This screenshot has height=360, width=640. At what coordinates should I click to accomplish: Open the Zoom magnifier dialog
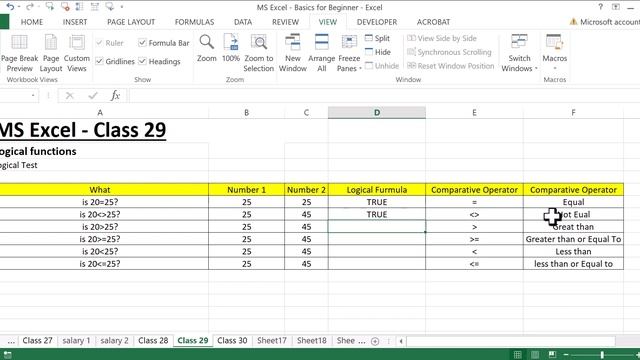point(207,49)
